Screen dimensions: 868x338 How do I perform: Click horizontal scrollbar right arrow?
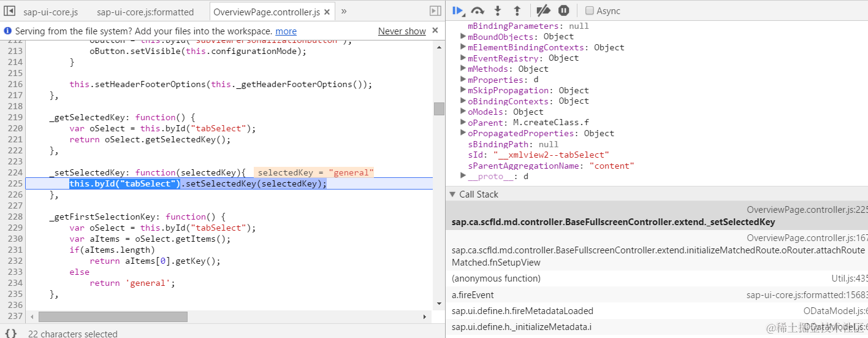point(425,317)
